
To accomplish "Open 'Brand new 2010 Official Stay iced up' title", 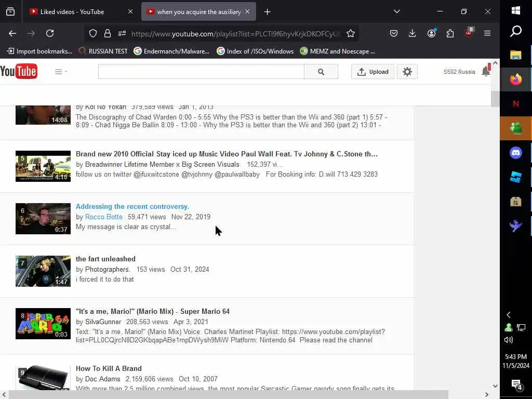I will (227, 154).
